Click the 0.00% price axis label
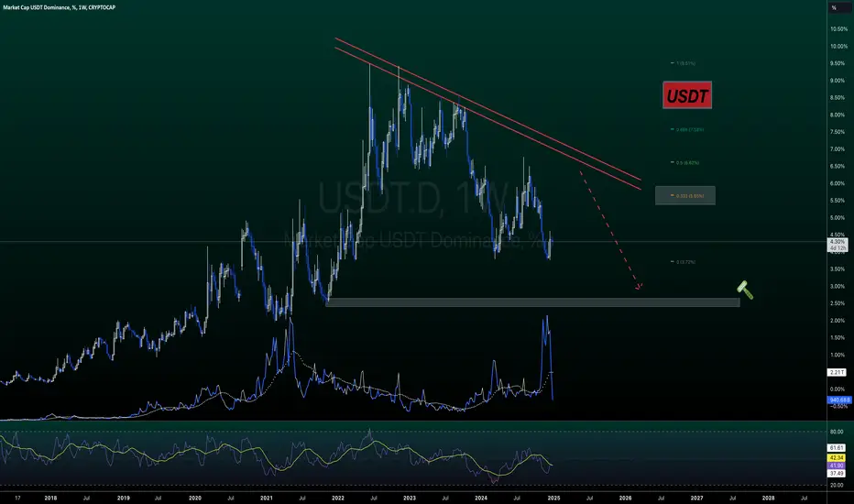 pyautogui.click(x=838, y=389)
